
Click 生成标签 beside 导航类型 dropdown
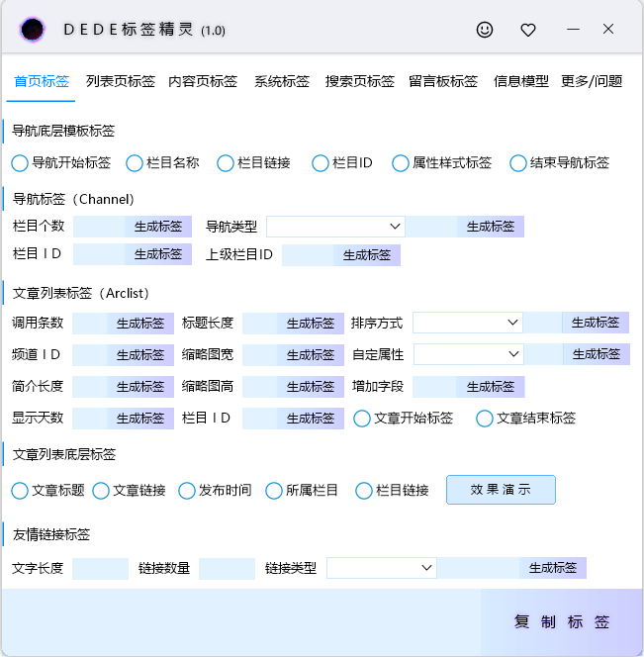coord(491,227)
